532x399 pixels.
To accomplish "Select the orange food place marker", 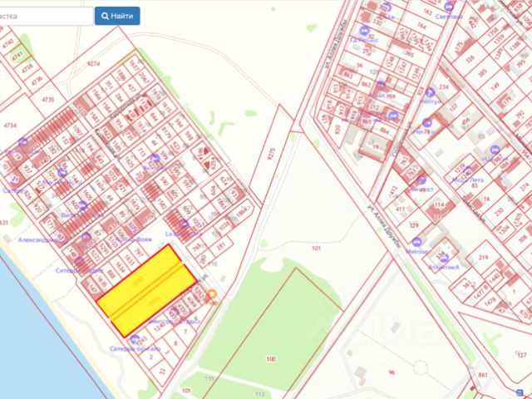I will click(212, 293).
